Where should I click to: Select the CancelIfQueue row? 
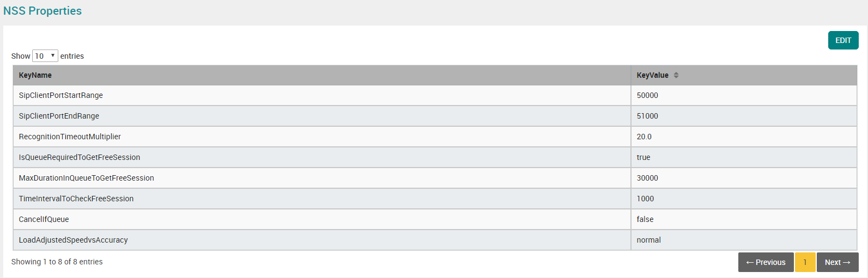click(435, 219)
